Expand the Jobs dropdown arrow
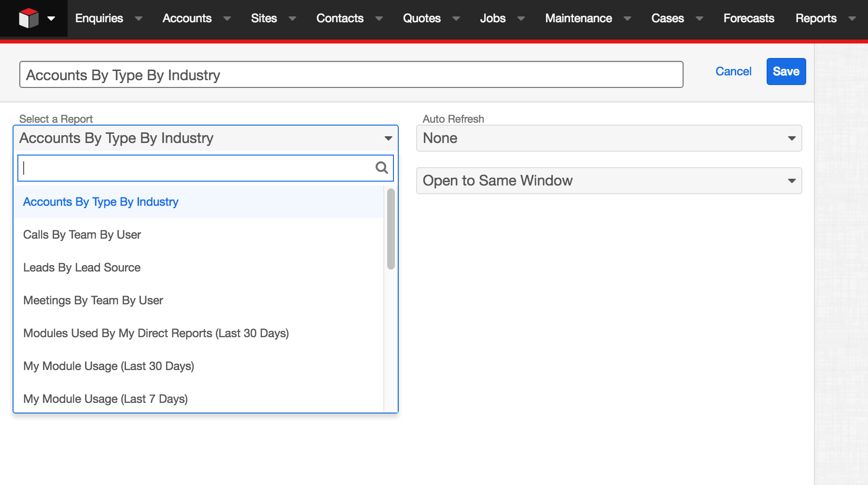868x485 pixels. point(521,19)
